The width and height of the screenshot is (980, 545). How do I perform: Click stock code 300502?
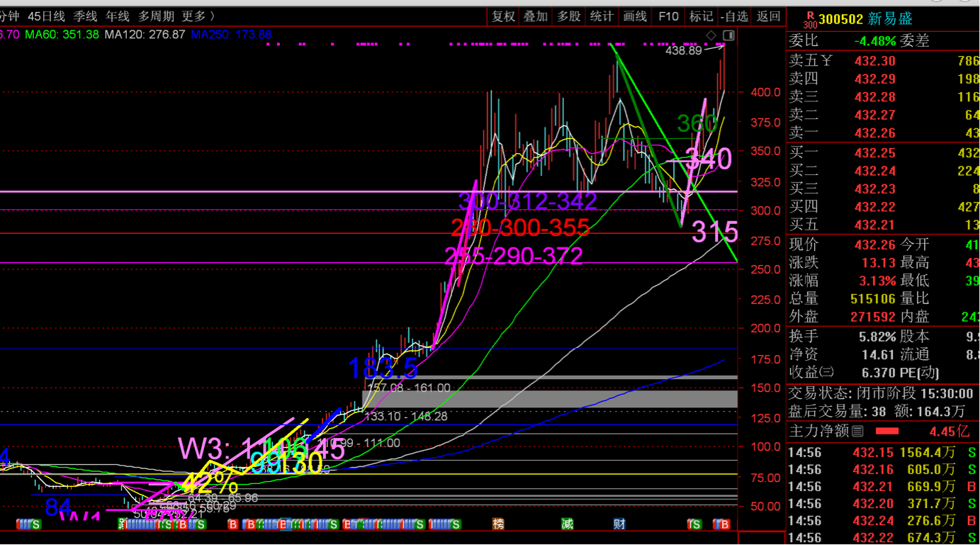(840, 19)
